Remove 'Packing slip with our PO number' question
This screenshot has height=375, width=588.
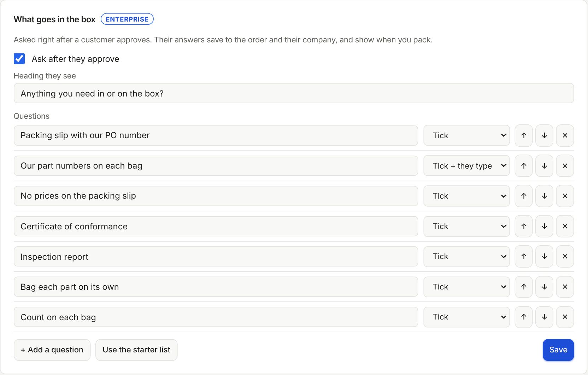click(x=565, y=135)
